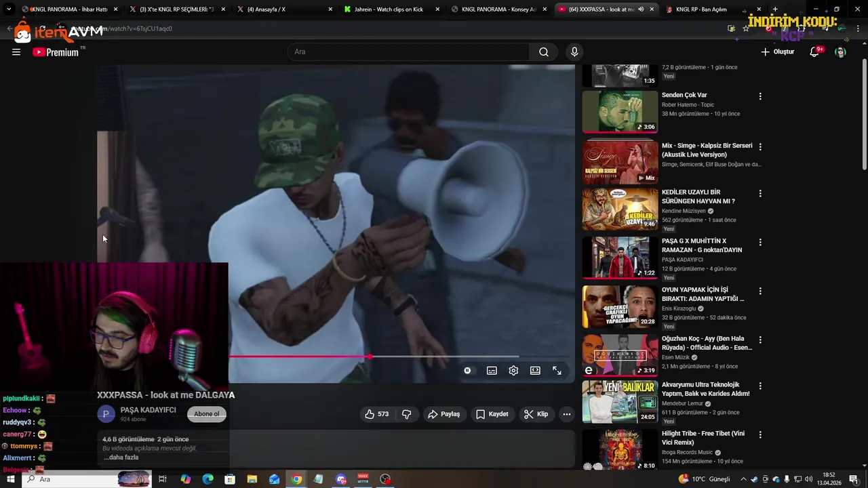868x488 pixels.
Task: Open the Mix - Simge thumbnail
Action: click(x=620, y=163)
